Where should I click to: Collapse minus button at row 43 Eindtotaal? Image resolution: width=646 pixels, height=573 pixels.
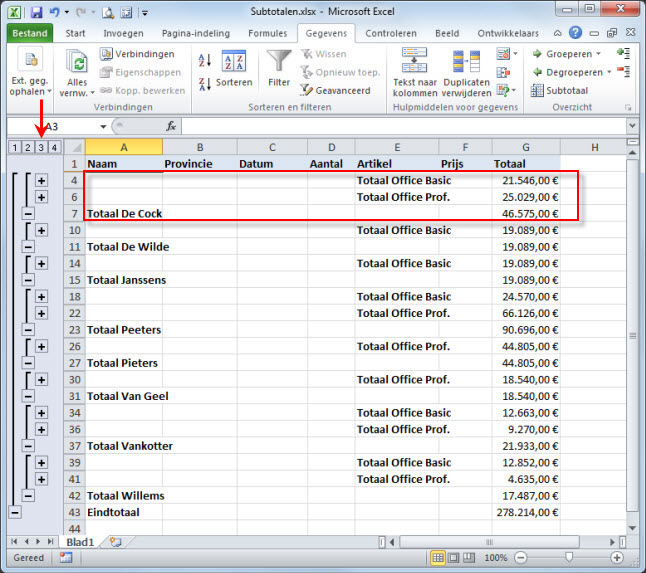tap(15, 512)
